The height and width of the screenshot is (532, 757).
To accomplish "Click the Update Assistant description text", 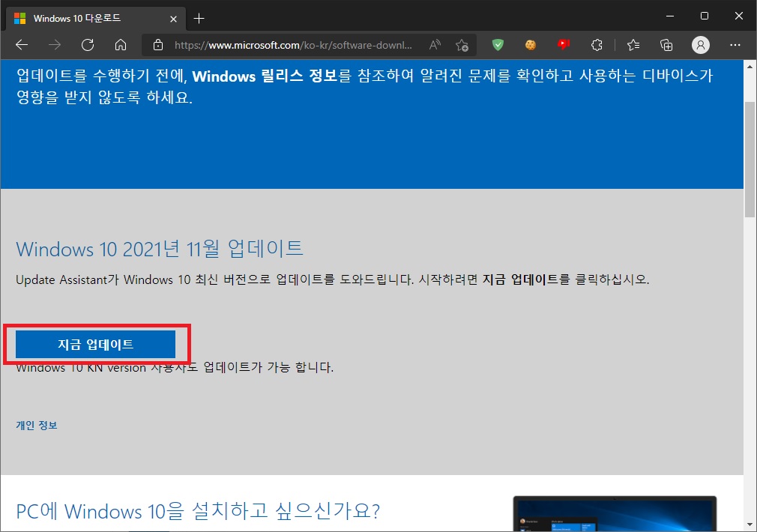I will 333,279.
